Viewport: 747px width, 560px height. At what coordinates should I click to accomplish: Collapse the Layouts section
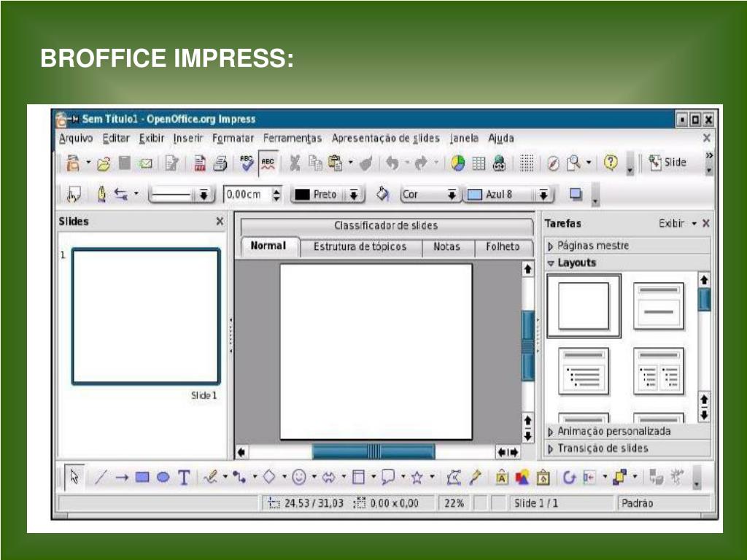coord(627,262)
